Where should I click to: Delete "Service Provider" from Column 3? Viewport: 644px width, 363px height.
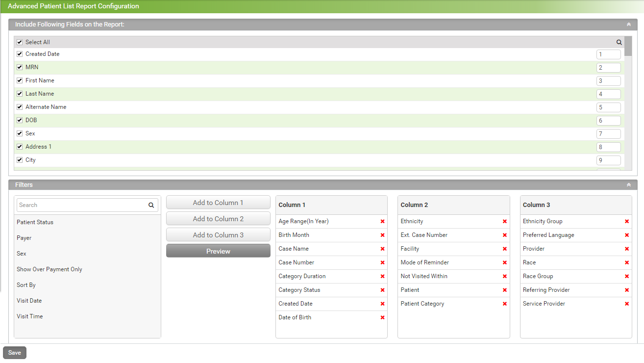[x=627, y=304]
